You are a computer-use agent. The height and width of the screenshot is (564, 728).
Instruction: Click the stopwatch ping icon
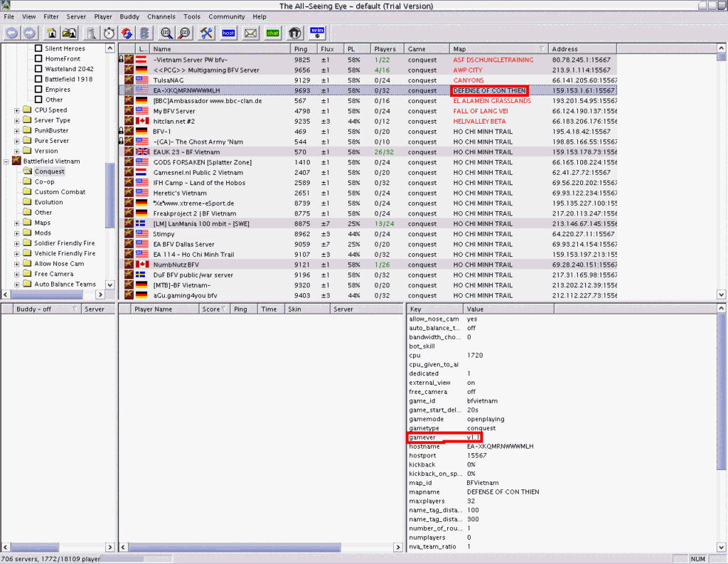pyautogui.click(x=109, y=33)
